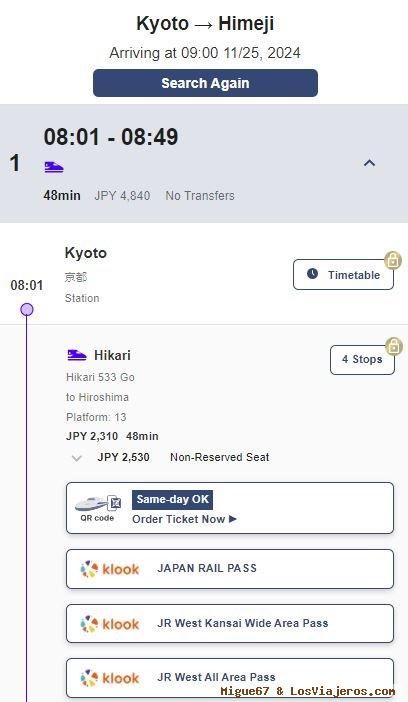This screenshot has width=408, height=702.
Task: Click the QR code train ticket icon
Action: click(98, 508)
